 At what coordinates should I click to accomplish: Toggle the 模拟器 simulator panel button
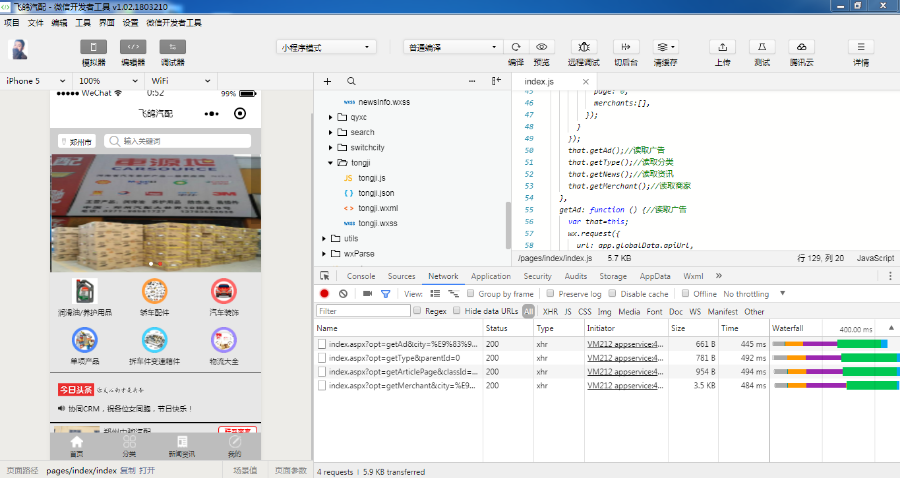pyautogui.click(x=94, y=47)
